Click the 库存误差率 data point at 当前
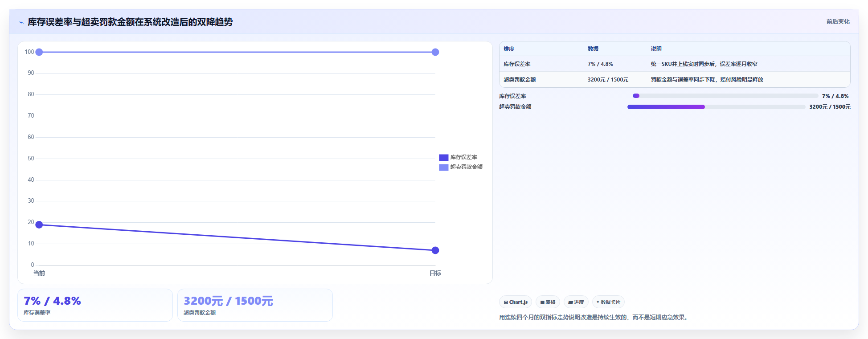 39,225
